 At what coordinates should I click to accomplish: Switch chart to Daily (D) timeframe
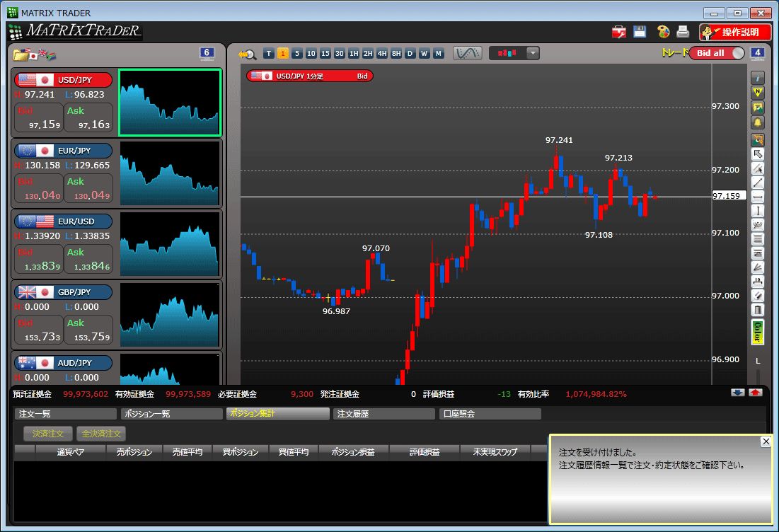pos(410,54)
